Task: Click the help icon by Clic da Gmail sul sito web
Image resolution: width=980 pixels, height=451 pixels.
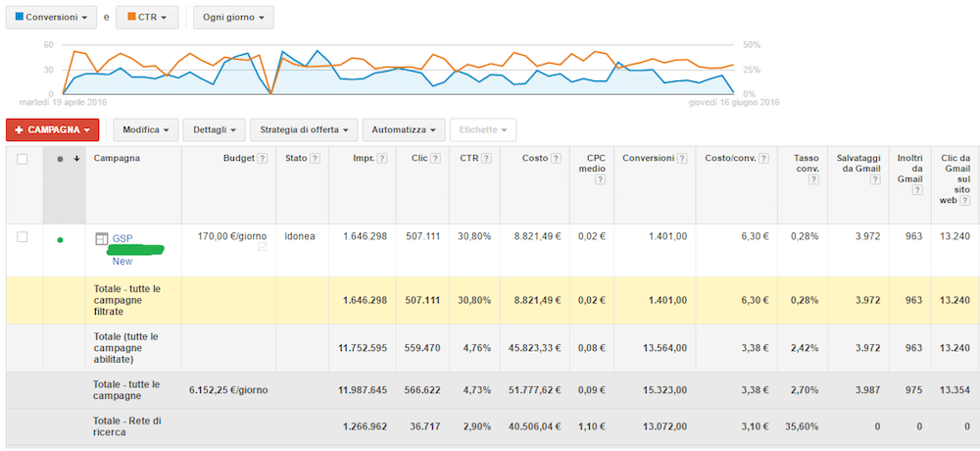Action: coord(965,201)
